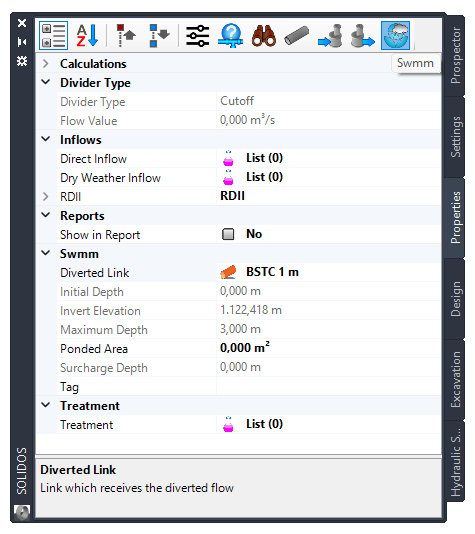Collapse the Divider Type section
Screen dimensions: 475x534
(46, 82)
